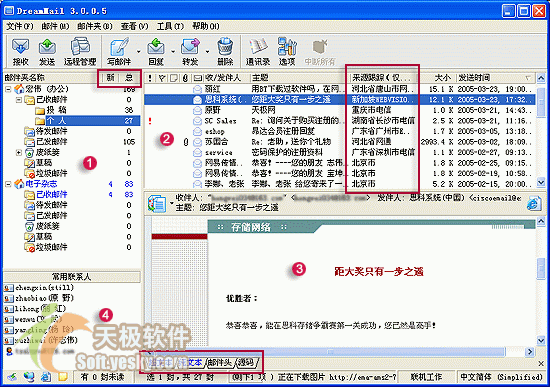Open dropdown arrow beside 写邮件
The image size is (550, 387).
139,52
